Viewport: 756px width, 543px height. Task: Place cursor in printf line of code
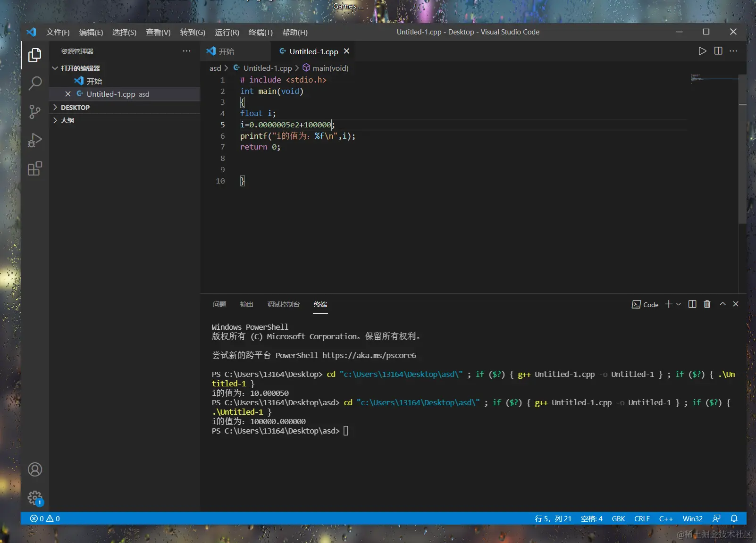point(298,136)
